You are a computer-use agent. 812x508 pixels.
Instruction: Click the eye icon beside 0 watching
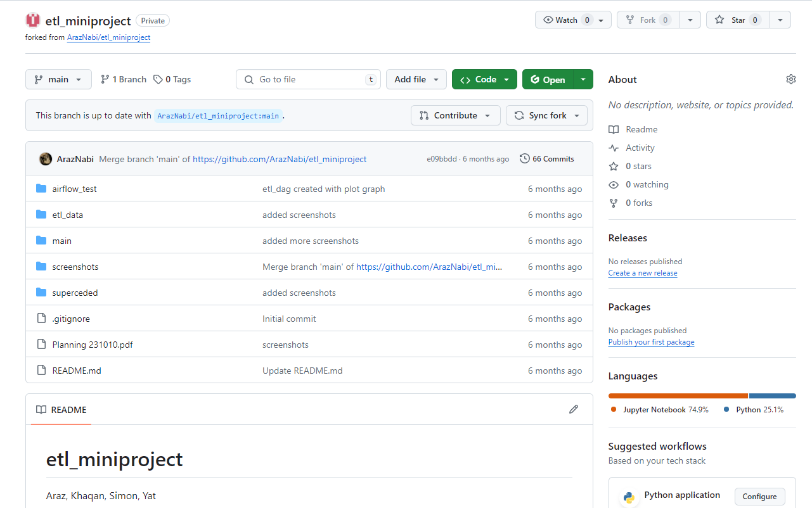point(613,184)
